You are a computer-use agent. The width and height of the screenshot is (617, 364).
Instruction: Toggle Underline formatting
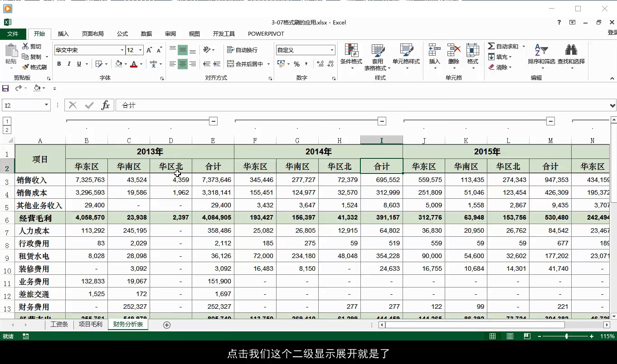(x=79, y=64)
